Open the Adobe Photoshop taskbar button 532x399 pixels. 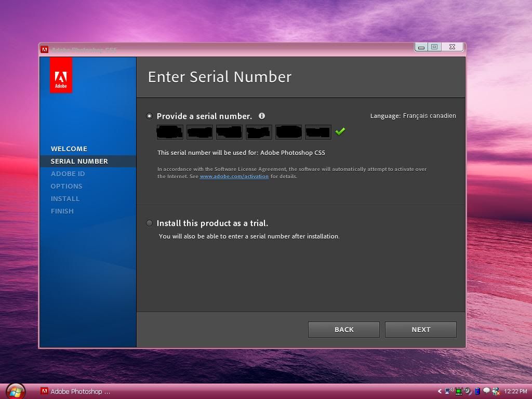(75, 391)
